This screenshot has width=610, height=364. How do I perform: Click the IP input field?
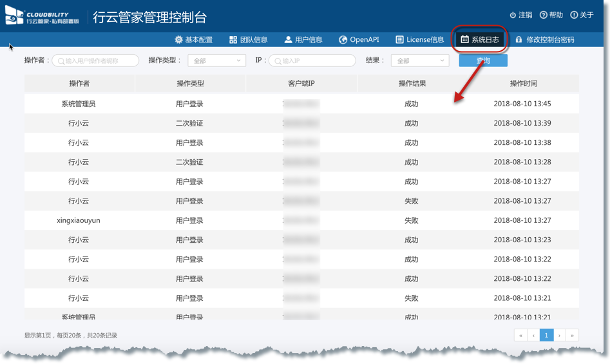coord(313,61)
